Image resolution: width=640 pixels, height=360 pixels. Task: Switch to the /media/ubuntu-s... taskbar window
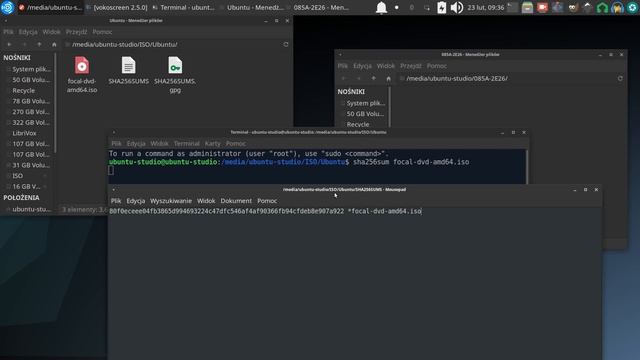[51, 7]
